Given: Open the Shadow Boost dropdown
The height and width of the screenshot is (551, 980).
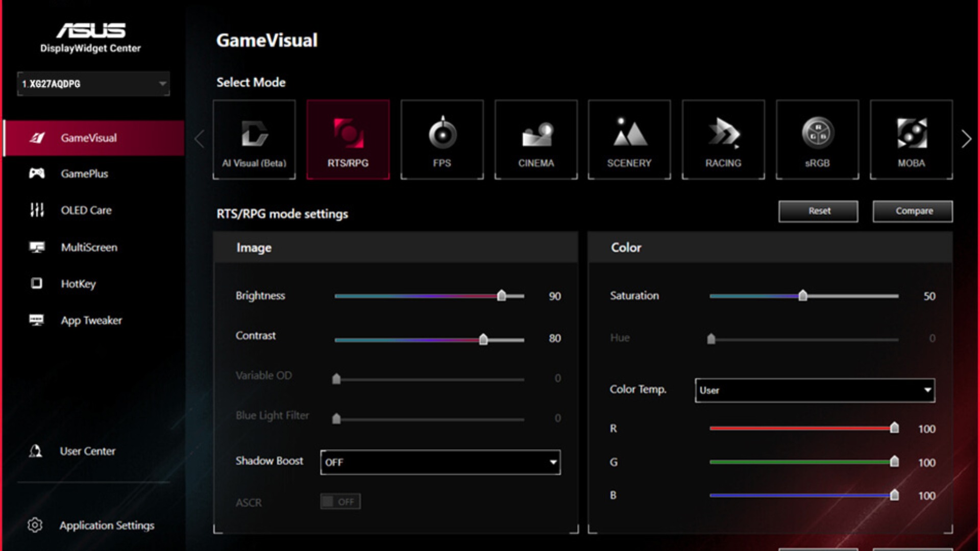Looking at the screenshot, I should (439, 462).
